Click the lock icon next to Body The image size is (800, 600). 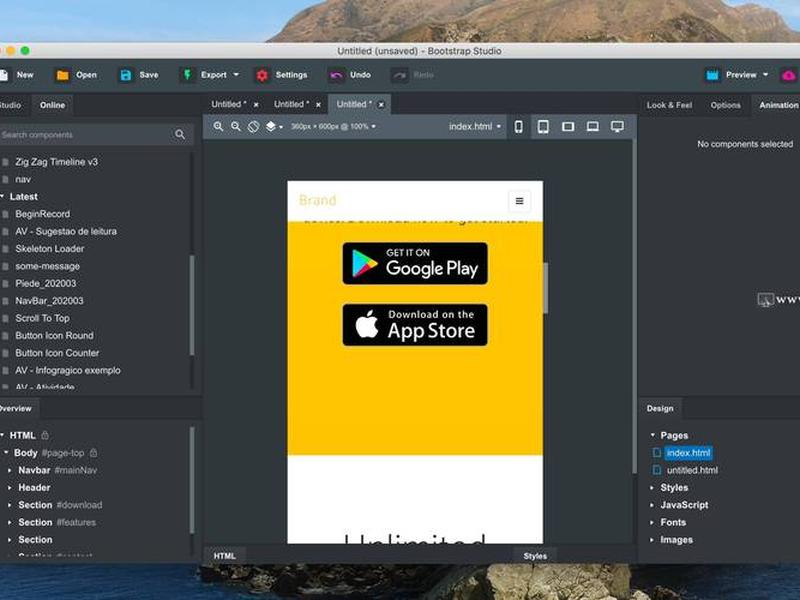click(93, 453)
